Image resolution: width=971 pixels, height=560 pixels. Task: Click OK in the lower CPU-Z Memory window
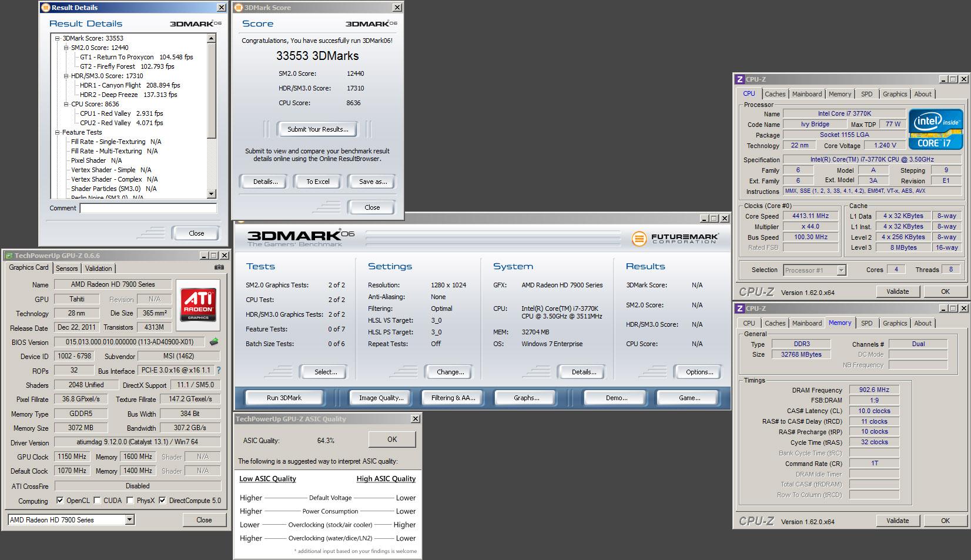point(945,521)
